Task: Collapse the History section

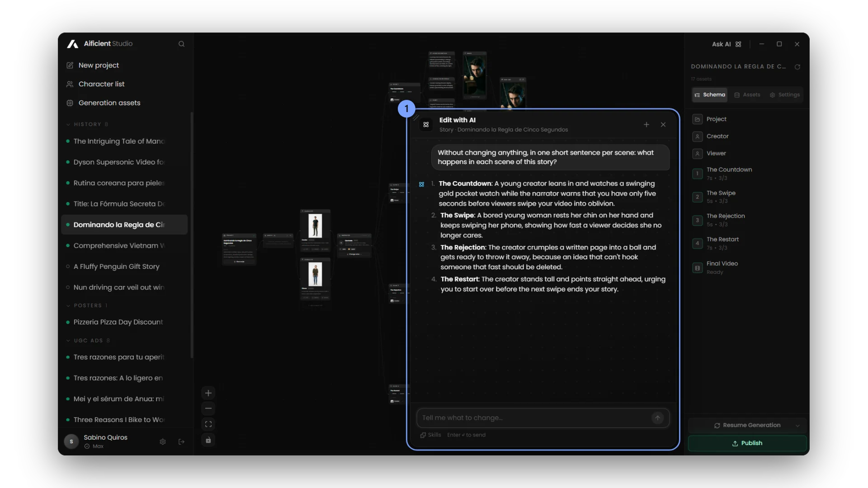Action: 88,124
